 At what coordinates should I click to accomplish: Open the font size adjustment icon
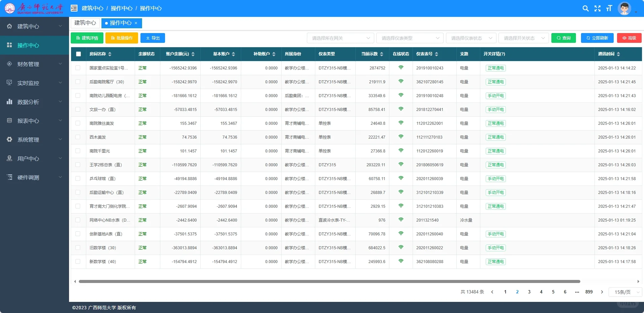(x=609, y=8)
